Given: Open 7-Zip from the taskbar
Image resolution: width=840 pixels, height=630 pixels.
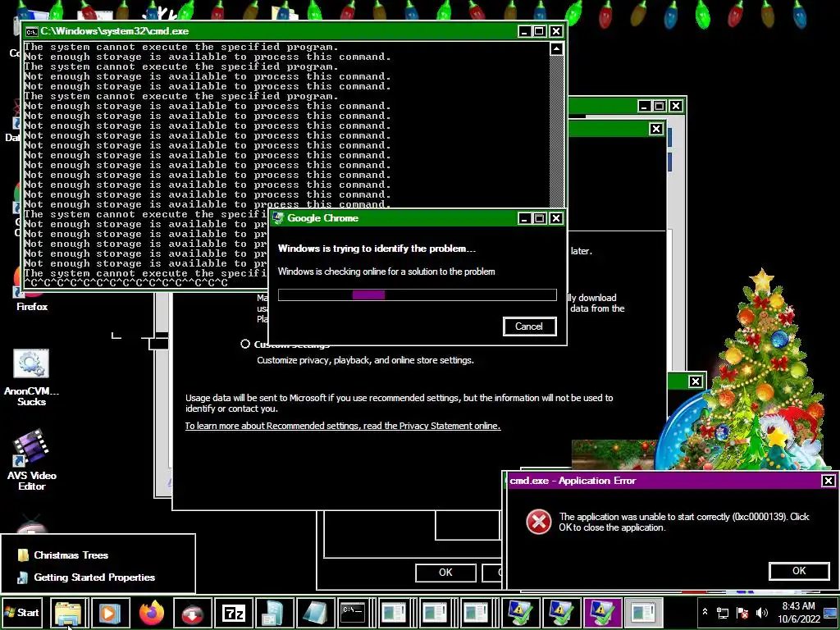Looking at the screenshot, I should 234,612.
